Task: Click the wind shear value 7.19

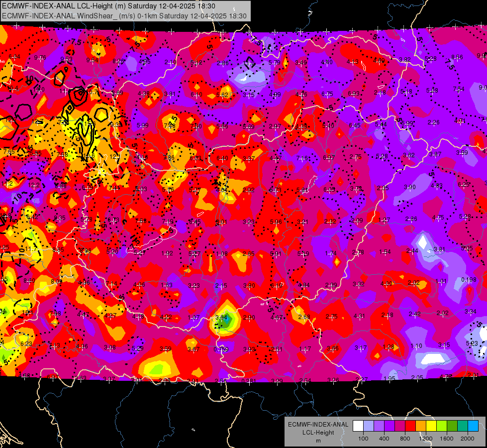Action: click(x=168, y=222)
